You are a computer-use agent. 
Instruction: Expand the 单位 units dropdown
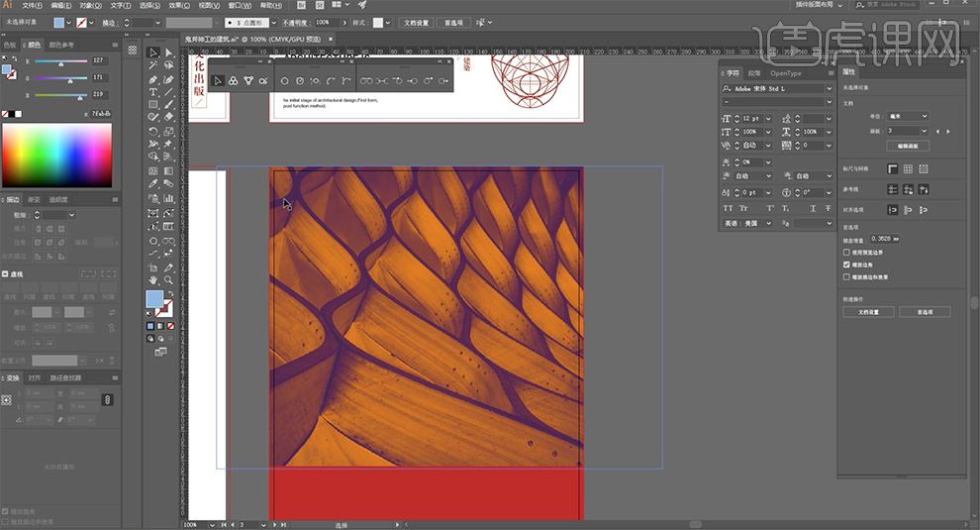908,116
